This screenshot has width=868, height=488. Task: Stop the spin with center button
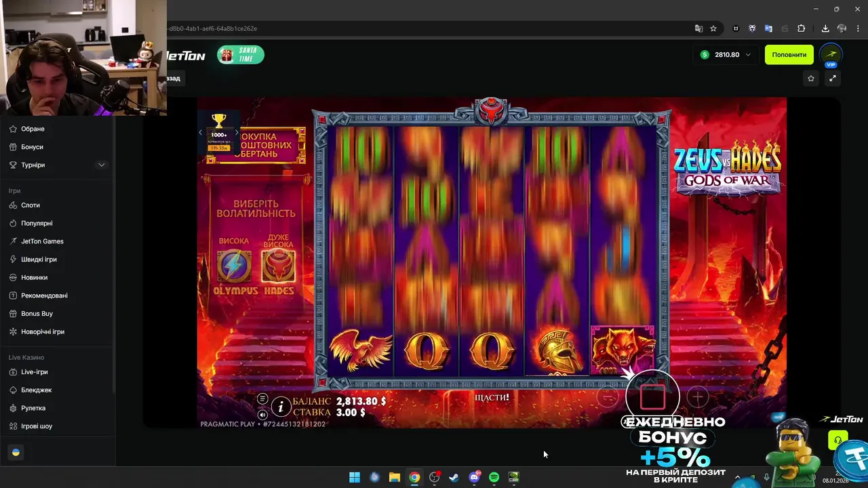pos(652,398)
